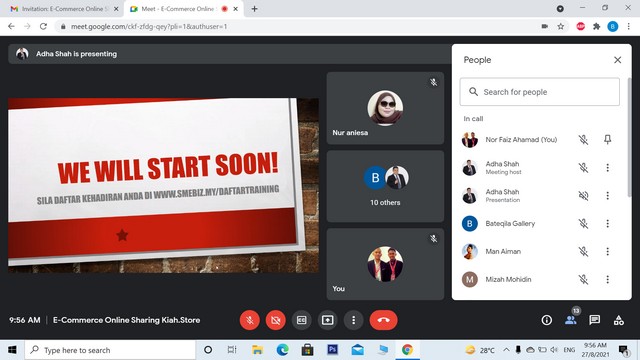
Task: Toggle captions with the CC button
Action: (x=302, y=320)
